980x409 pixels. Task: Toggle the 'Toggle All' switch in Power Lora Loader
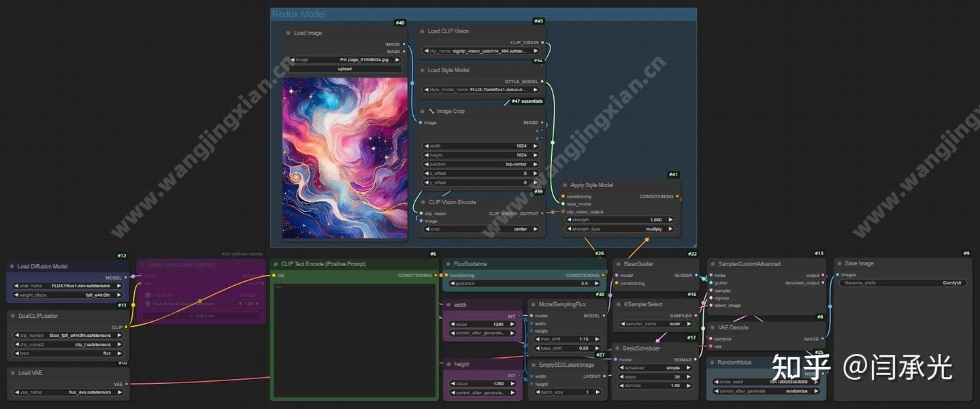[148, 295]
